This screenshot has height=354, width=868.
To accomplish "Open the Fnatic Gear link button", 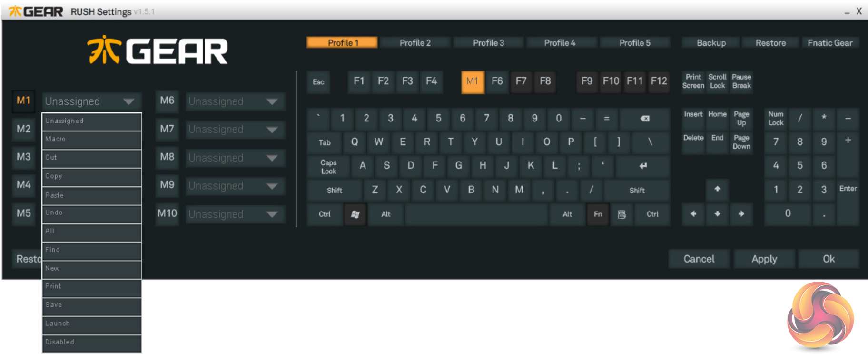I will (830, 43).
